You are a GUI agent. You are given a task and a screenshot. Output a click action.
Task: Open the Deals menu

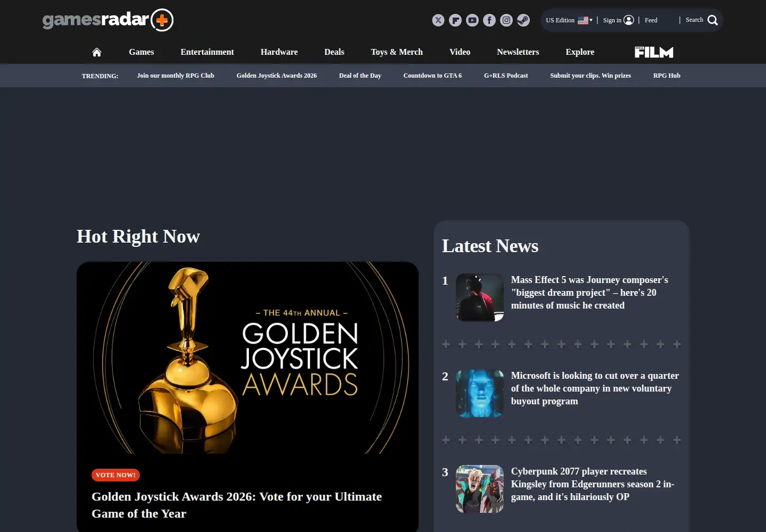334,52
